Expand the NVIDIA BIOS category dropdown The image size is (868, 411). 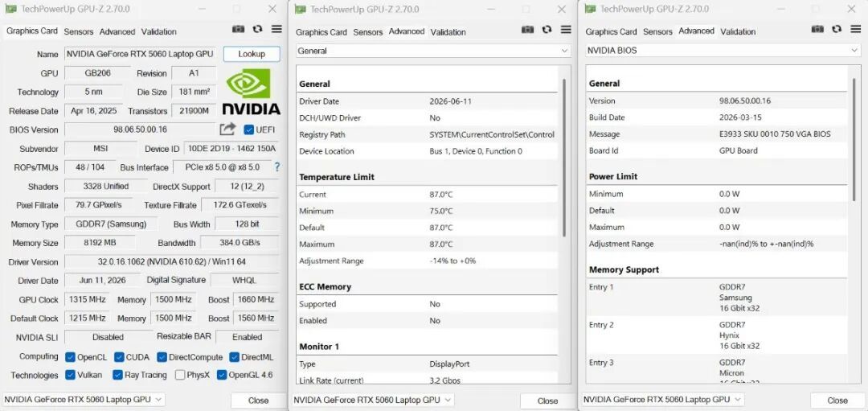pyautogui.click(x=723, y=50)
